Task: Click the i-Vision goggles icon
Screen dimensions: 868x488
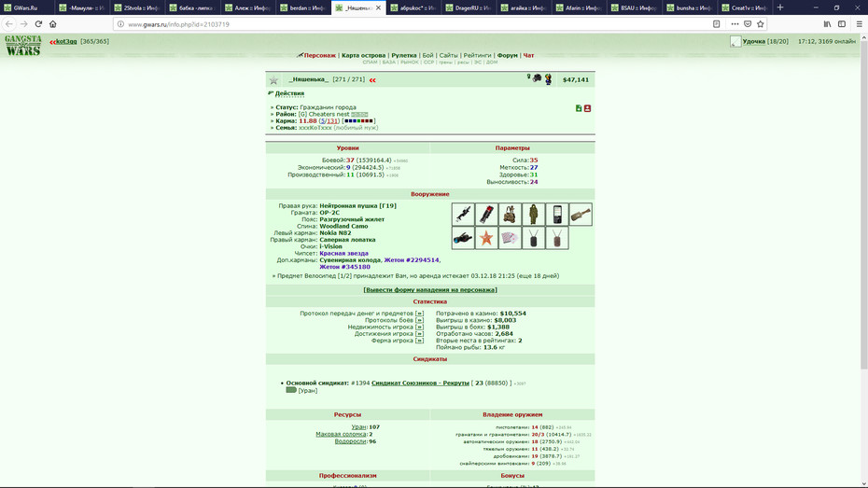Action: coord(463,238)
